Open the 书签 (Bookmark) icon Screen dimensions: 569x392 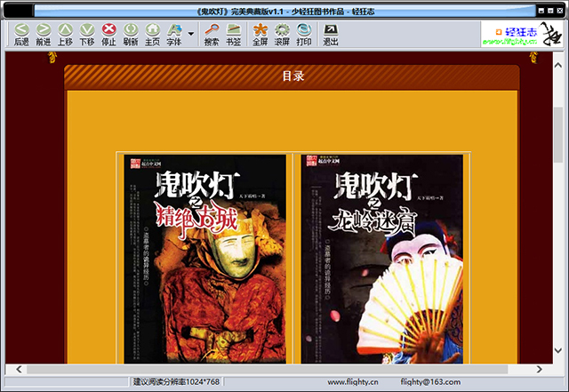(233, 35)
